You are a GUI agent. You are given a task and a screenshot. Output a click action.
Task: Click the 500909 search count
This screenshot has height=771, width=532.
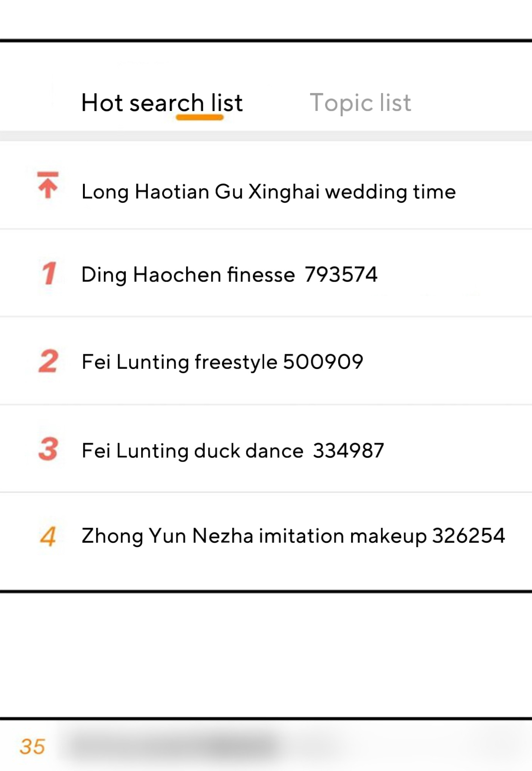[x=323, y=362]
